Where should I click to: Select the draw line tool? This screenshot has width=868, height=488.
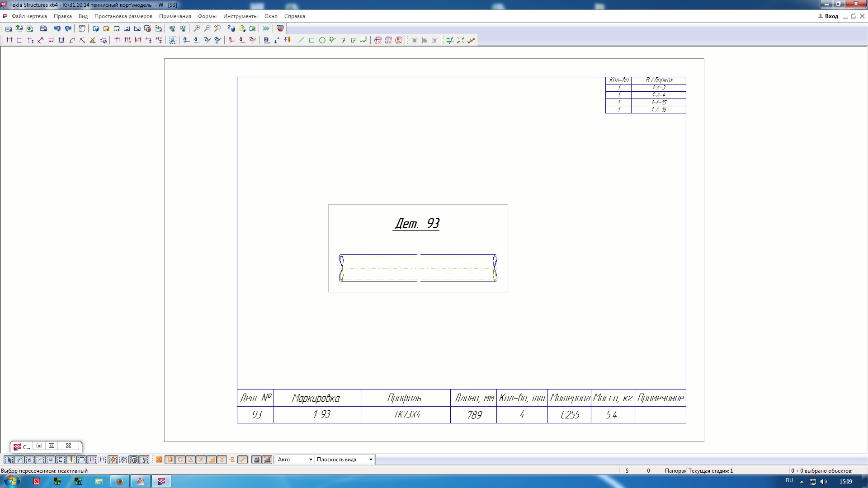pos(301,40)
